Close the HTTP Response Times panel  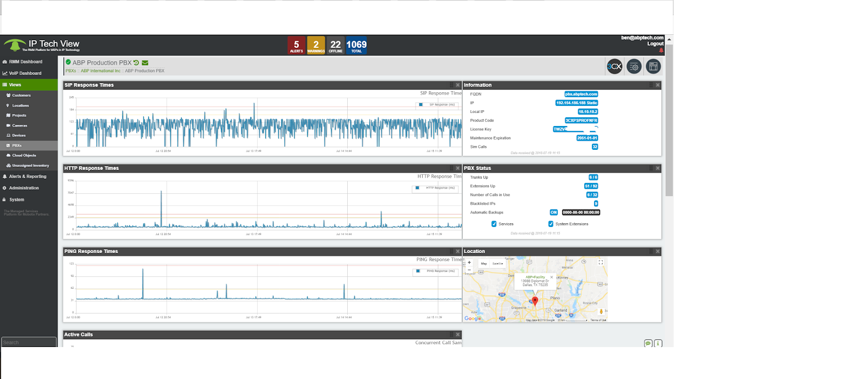(x=458, y=168)
